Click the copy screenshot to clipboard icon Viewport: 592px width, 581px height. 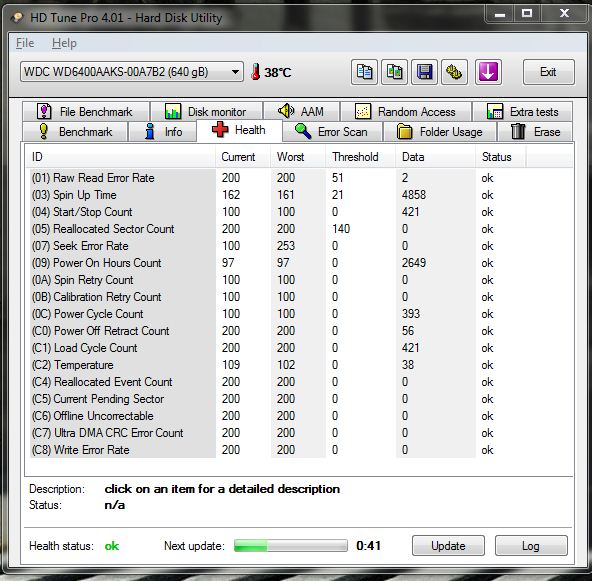click(394, 72)
